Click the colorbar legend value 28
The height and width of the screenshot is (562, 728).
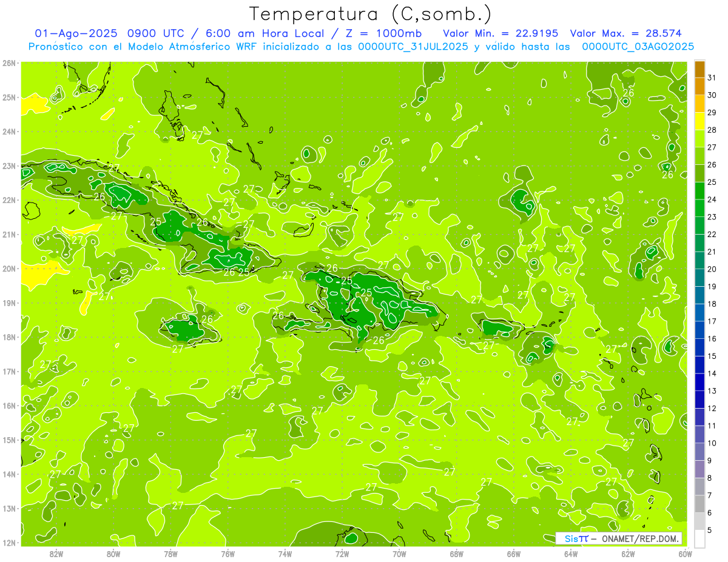coord(712,130)
